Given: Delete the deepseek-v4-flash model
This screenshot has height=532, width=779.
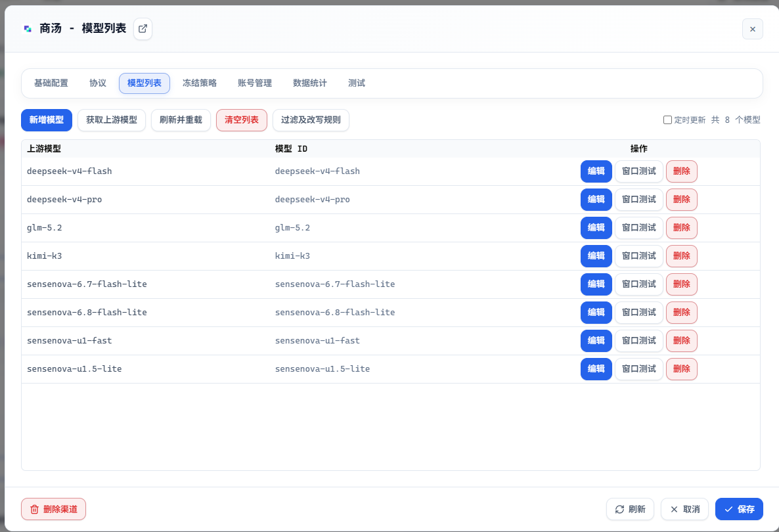Looking at the screenshot, I should pos(681,171).
